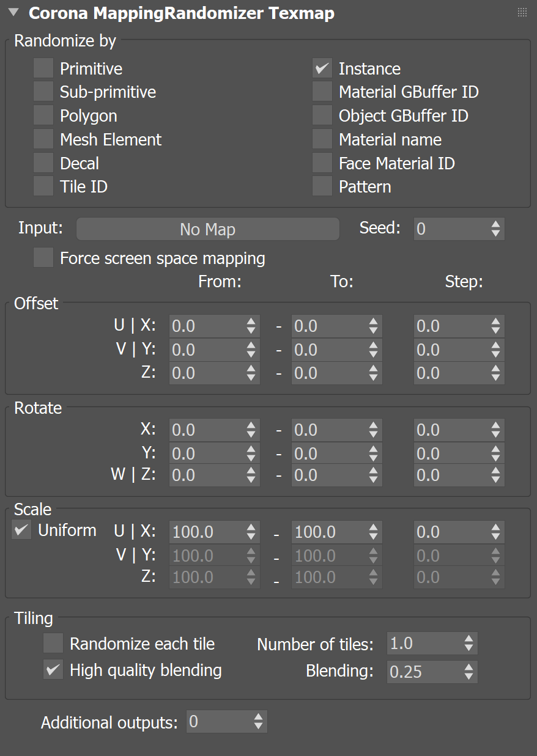The image size is (537, 756).
Task: Enable the Mesh Element checkbox
Action: pos(43,139)
